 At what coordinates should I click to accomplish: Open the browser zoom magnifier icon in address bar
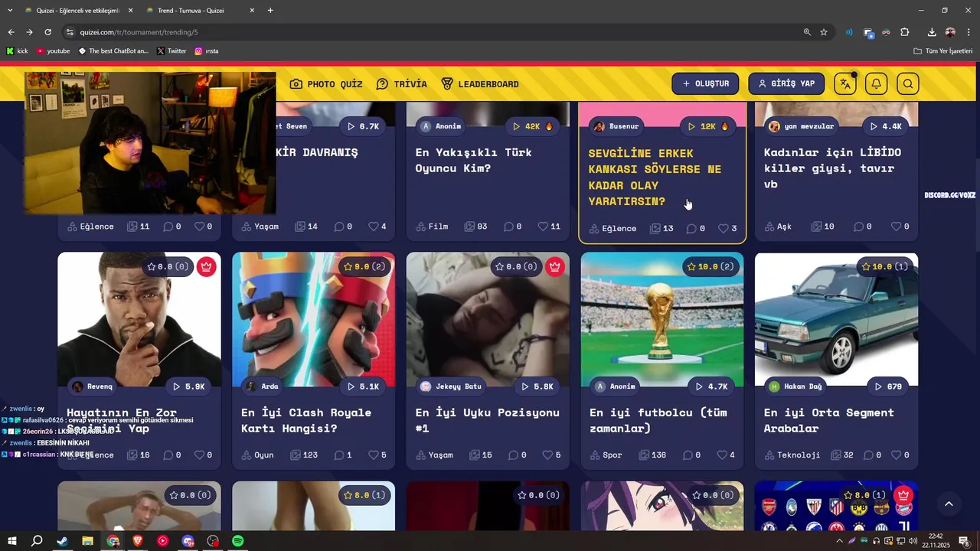pos(807,32)
